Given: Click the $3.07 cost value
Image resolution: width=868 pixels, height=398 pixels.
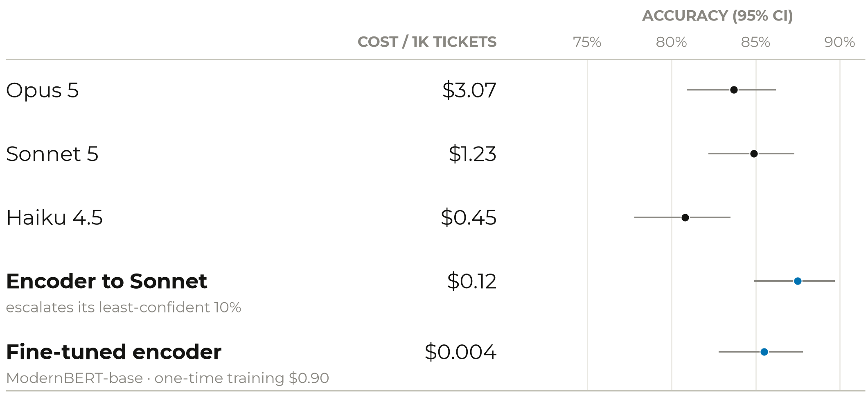Looking at the screenshot, I should [x=469, y=90].
